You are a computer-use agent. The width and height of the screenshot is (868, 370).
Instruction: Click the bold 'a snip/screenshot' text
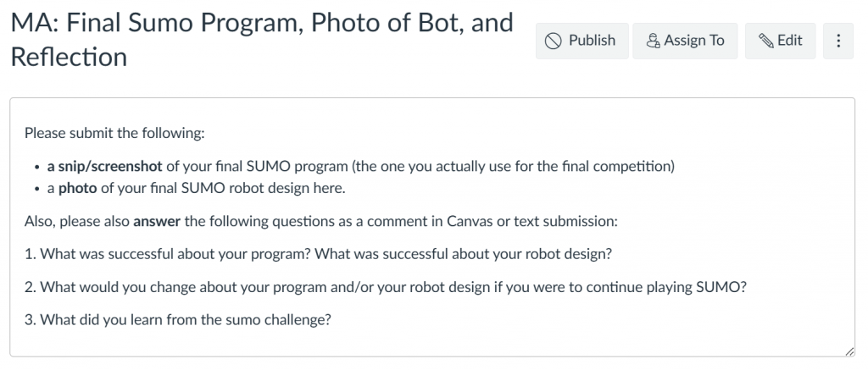(104, 166)
